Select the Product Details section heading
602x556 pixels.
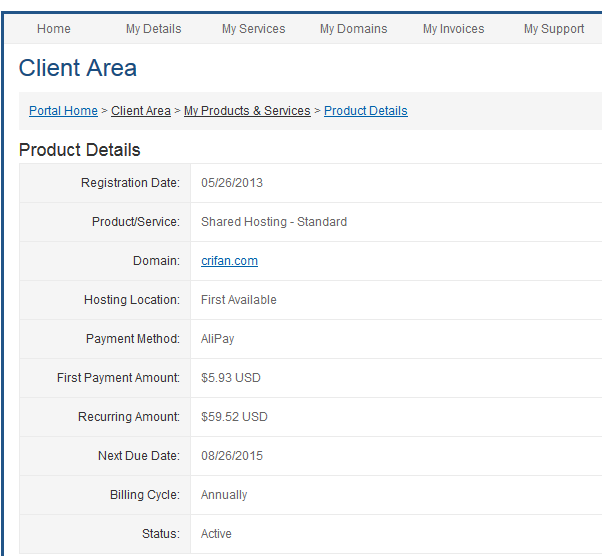[79, 150]
